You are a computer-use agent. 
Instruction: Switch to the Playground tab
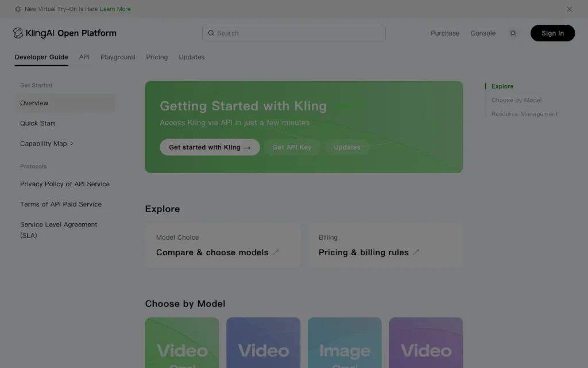click(x=118, y=57)
